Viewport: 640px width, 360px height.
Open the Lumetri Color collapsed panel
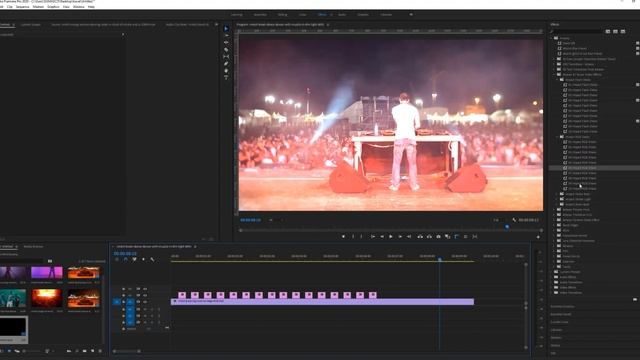point(560,322)
